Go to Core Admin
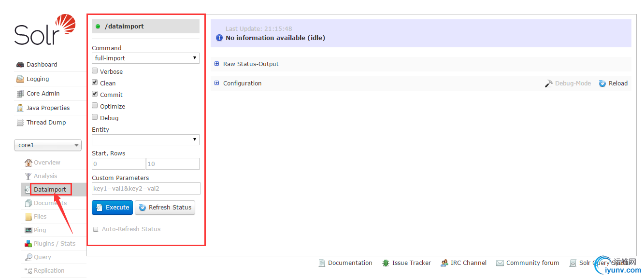This screenshot has height=278, width=644. [x=43, y=94]
